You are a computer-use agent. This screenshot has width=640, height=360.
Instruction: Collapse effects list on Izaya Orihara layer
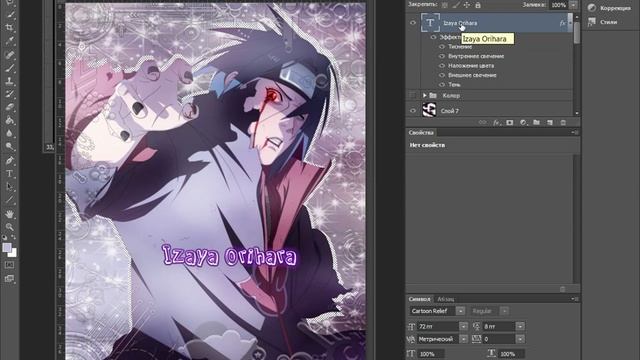pyautogui.click(x=570, y=23)
